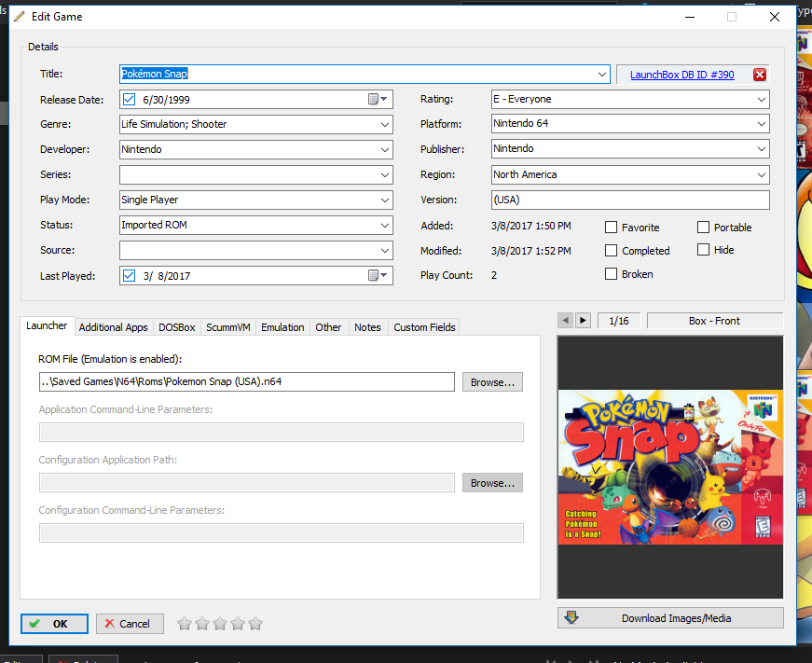Viewport: 812px width, 663px height.
Task: Cancel editing the game
Action: [130, 624]
